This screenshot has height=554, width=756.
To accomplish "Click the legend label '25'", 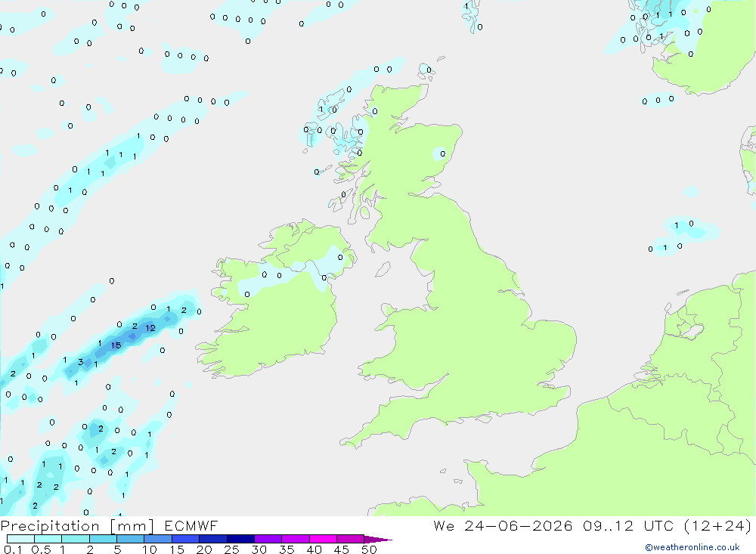I will point(231,549).
